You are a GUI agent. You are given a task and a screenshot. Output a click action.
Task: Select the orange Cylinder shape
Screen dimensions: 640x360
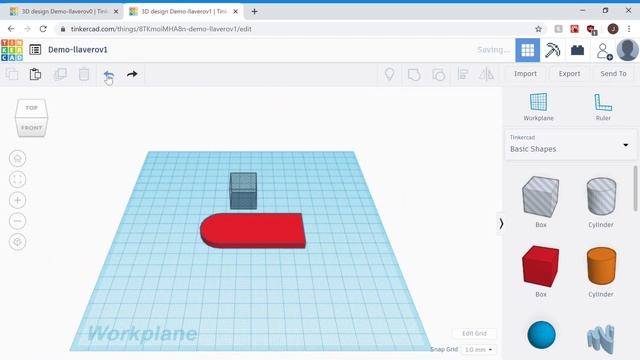coord(601,266)
